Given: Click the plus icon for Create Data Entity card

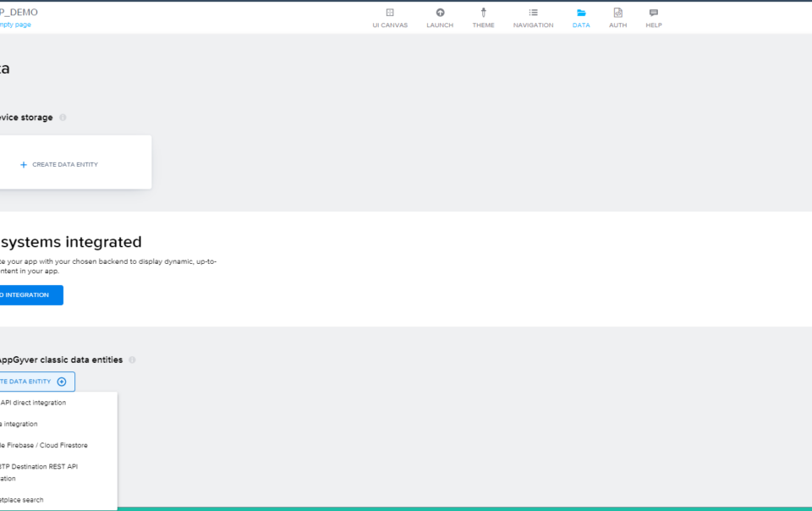Looking at the screenshot, I should [x=24, y=165].
